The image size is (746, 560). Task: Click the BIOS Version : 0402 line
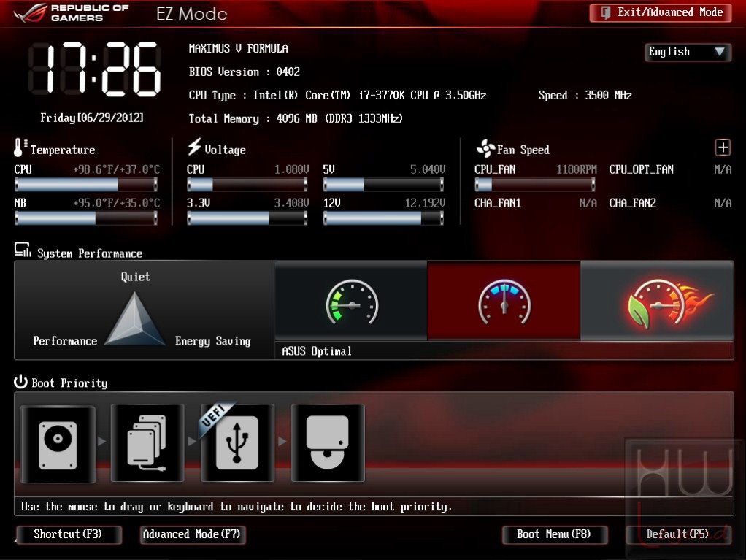[245, 72]
